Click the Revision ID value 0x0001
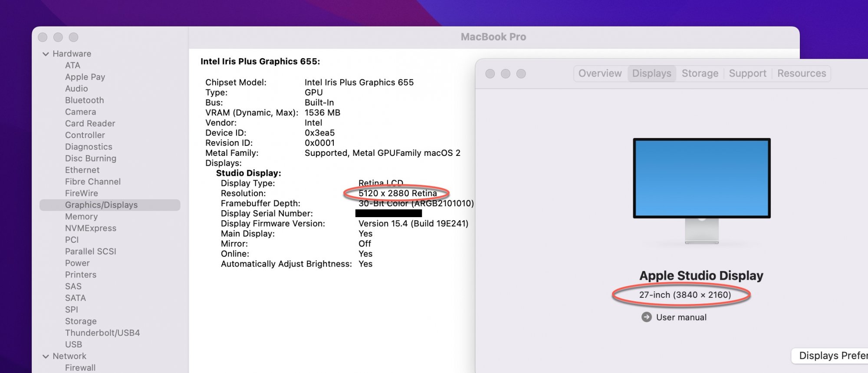This screenshot has height=373, width=868. click(319, 143)
